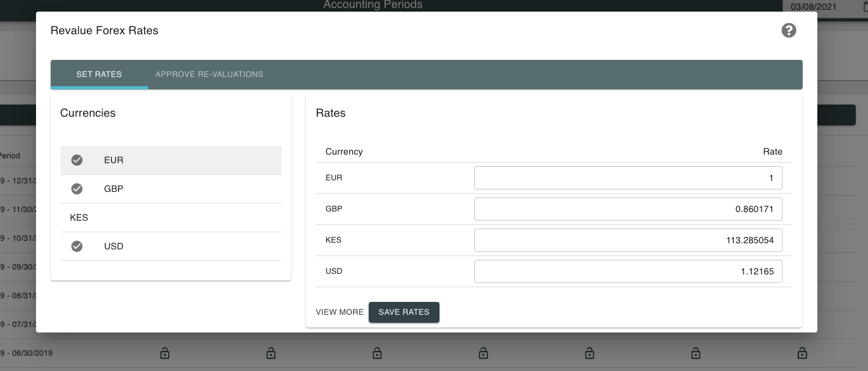Click the EUR rate input field
The width and height of the screenshot is (868, 371).
pyautogui.click(x=628, y=177)
